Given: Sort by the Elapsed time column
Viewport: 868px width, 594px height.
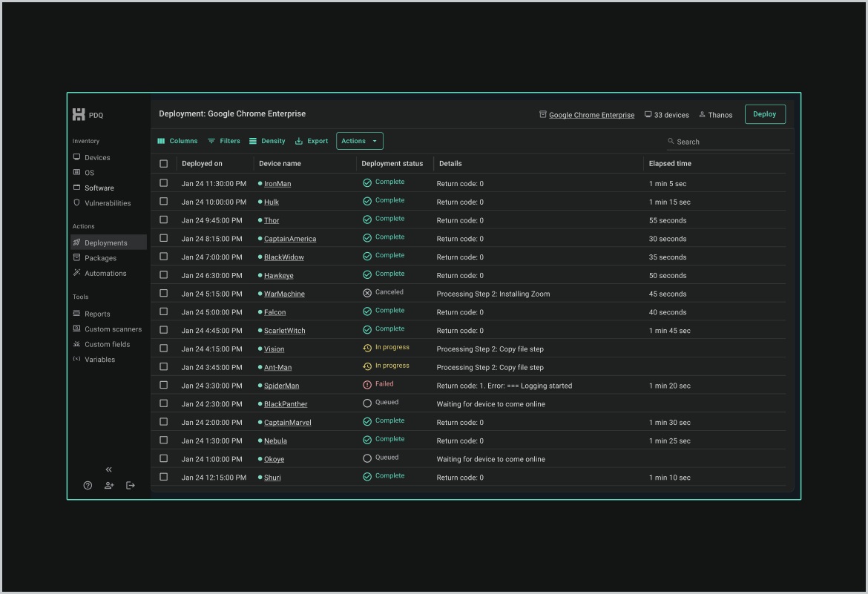Looking at the screenshot, I should click(x=670, y=164).
